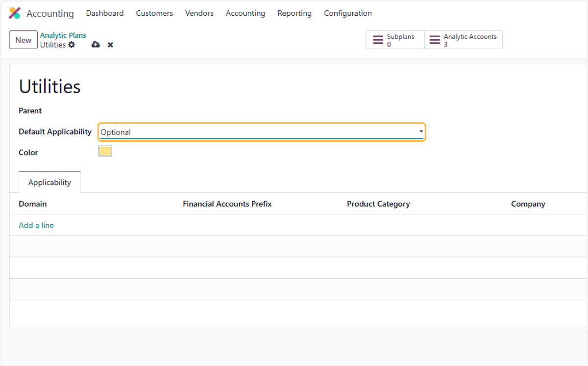588x366 pixels.
Task: Click the Domain column header
Action: tap(33, 204)
